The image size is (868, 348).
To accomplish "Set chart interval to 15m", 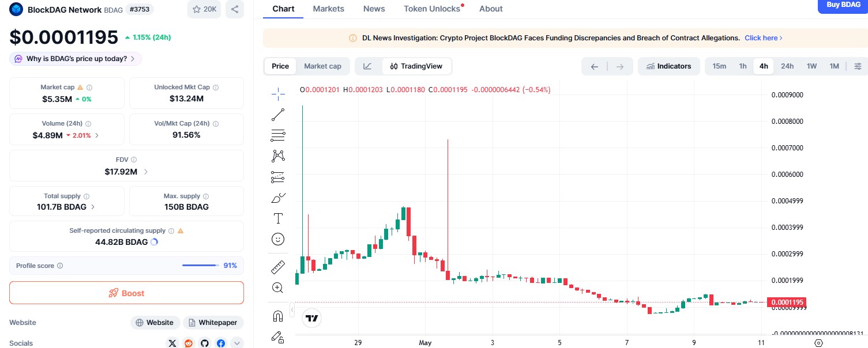I will (x=719, y=66).
